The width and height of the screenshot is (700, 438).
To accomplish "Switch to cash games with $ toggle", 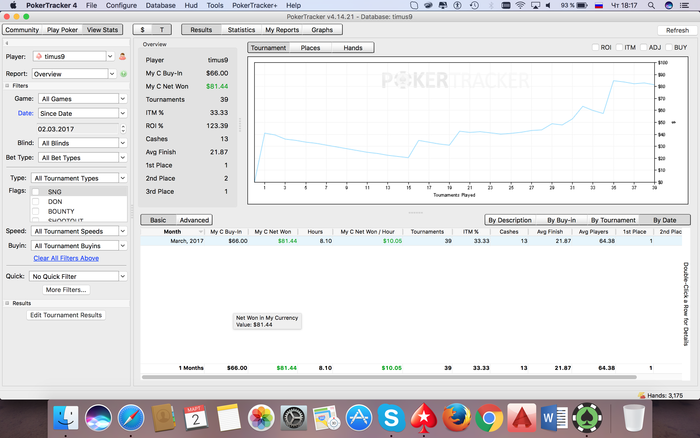I will (142, 29).
